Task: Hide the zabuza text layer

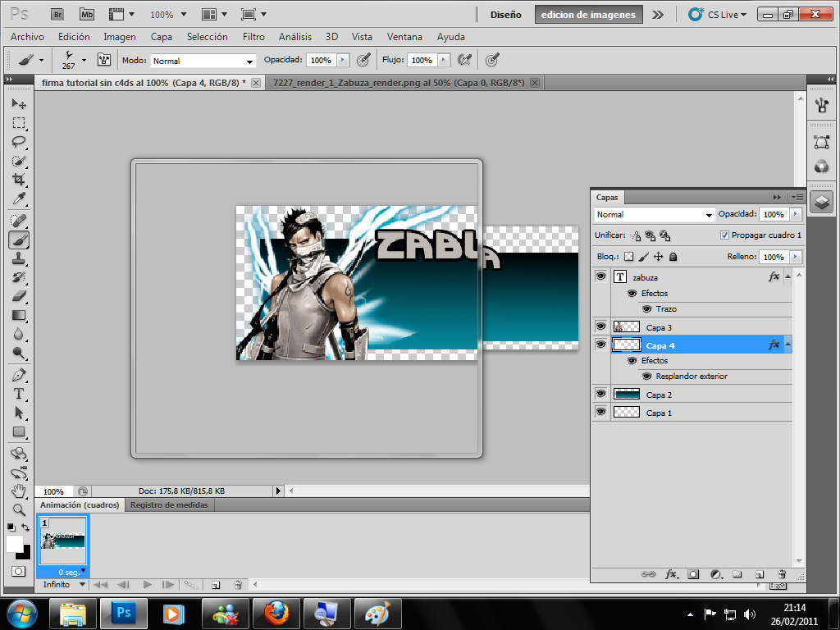Action: click(601, 276)
